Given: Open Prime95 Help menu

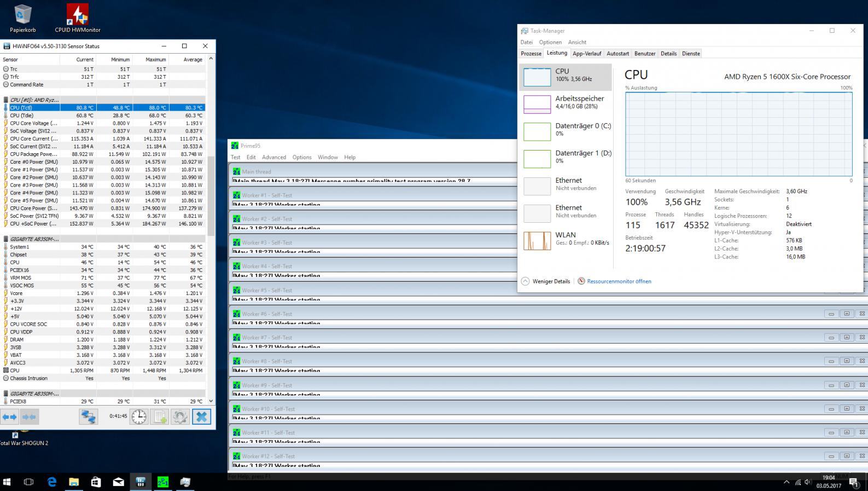Looking at the screenshot, I should 350,157.
